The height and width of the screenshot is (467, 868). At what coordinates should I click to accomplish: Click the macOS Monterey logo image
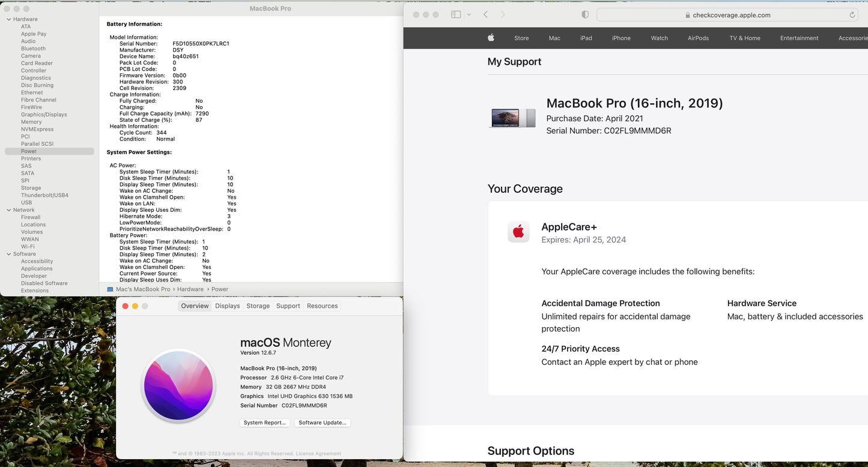coord(178,385)
